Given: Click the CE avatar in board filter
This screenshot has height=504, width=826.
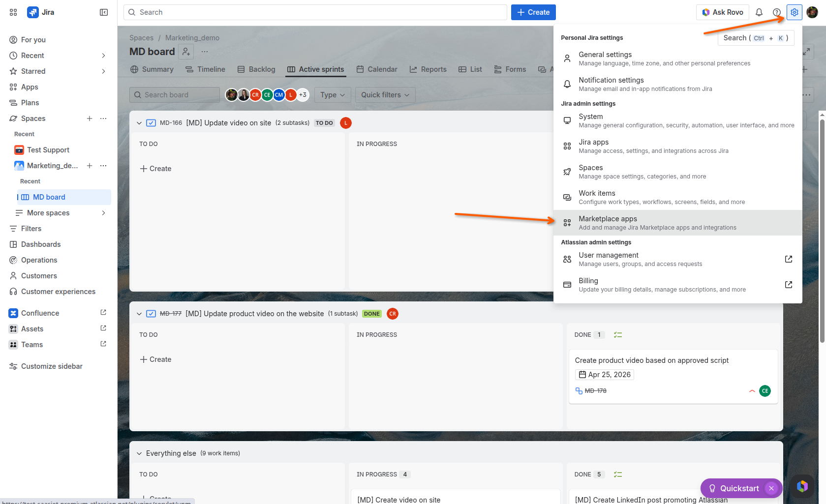Looking at the screenshot, I should 267,95.
